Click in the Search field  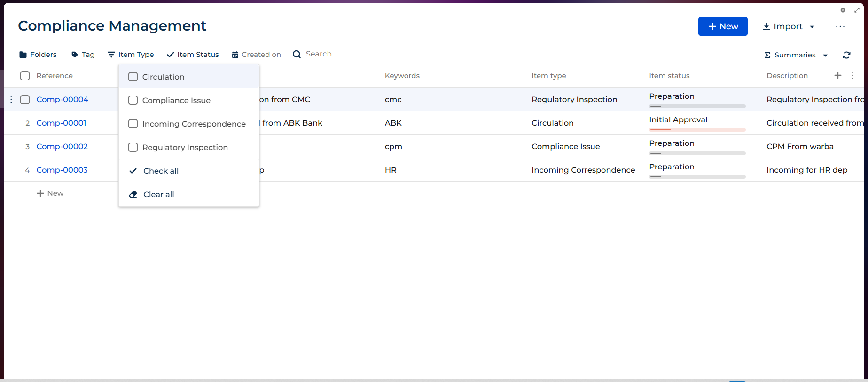coord(319,54)
